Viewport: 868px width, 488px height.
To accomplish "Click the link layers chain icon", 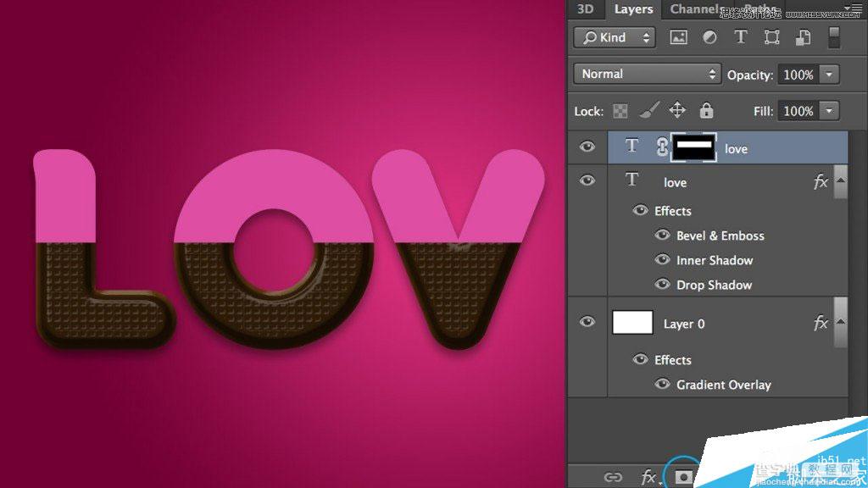I will tap(613, 477).
